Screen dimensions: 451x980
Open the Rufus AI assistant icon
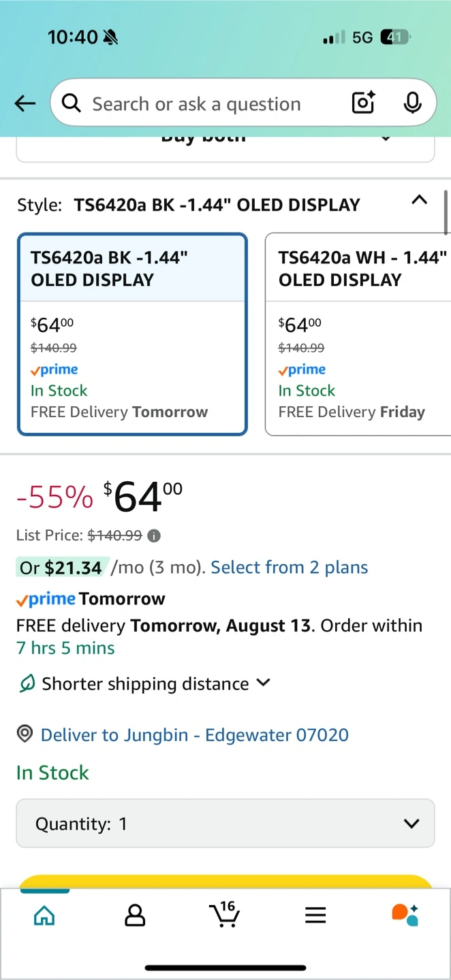(x=405, y=915)
